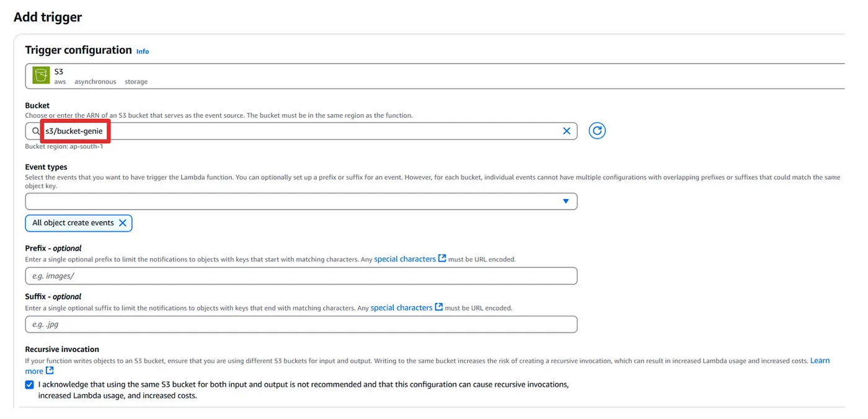Click the 'Event types' label
868x419 pixels.
coord(46,167)
